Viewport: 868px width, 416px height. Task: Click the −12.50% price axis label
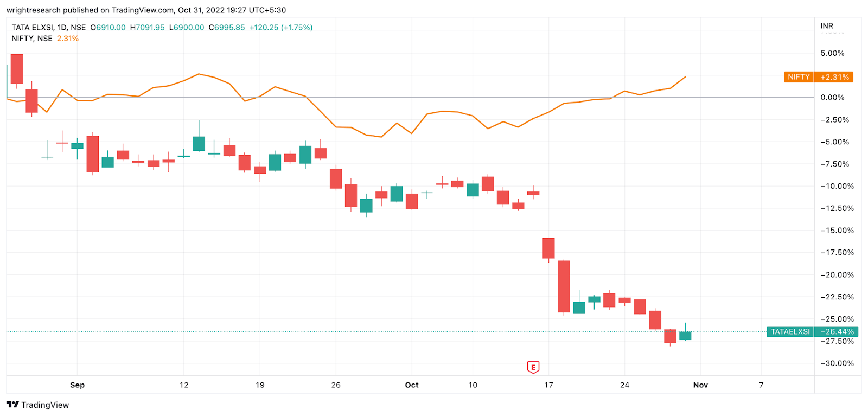click(837, 208)
